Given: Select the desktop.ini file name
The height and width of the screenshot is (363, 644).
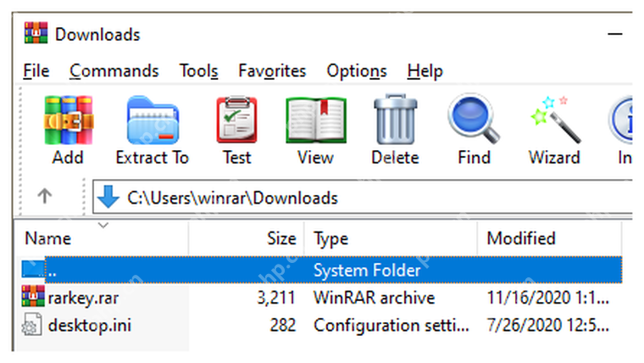Looking at the screenshot, I should pos(90,325).
